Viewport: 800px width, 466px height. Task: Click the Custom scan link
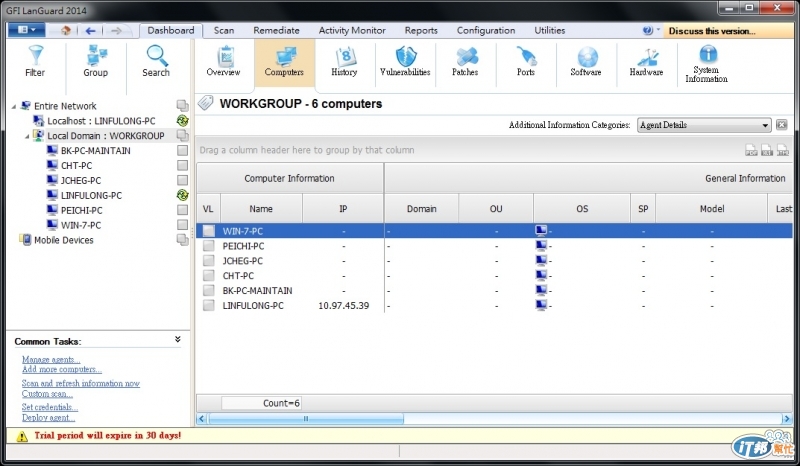tap(47, 394)
